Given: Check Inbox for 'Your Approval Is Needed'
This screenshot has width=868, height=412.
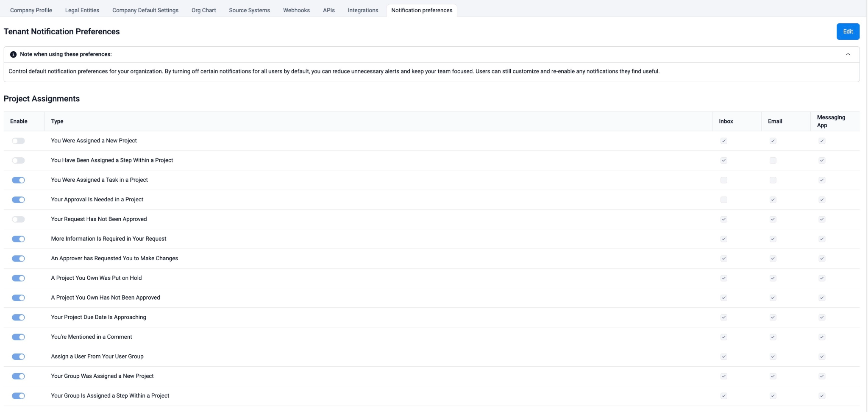Looking at the screenshot, I should pyautogui.click(x=723, y=200).
